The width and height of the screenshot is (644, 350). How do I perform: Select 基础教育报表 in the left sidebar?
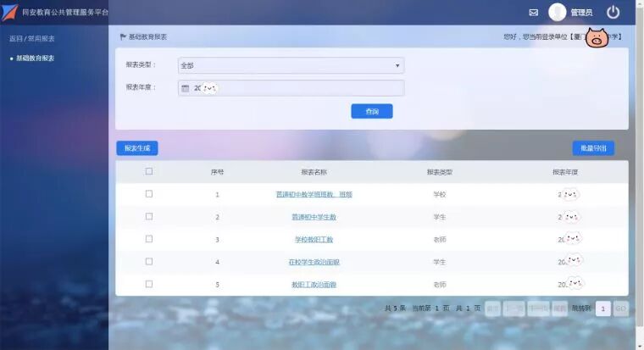[35, 58]
